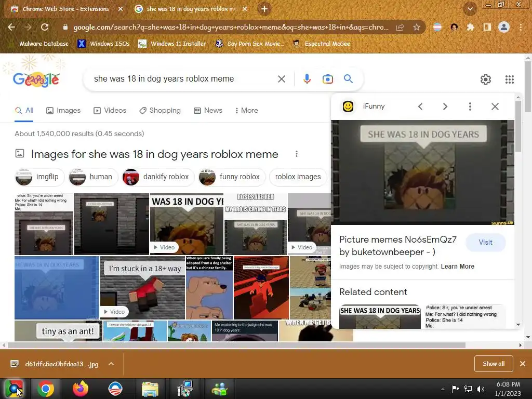Click the Visit button for iFunny

486,242
